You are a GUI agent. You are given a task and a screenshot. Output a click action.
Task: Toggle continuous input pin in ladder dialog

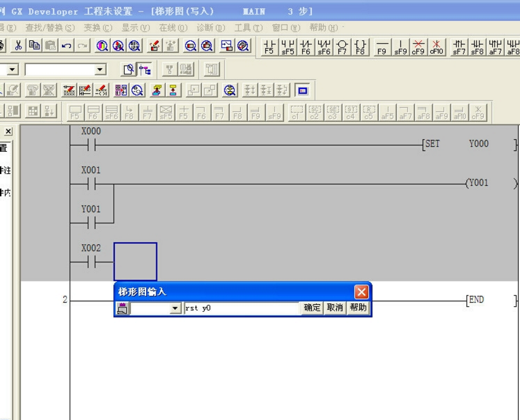pos(122,308)
